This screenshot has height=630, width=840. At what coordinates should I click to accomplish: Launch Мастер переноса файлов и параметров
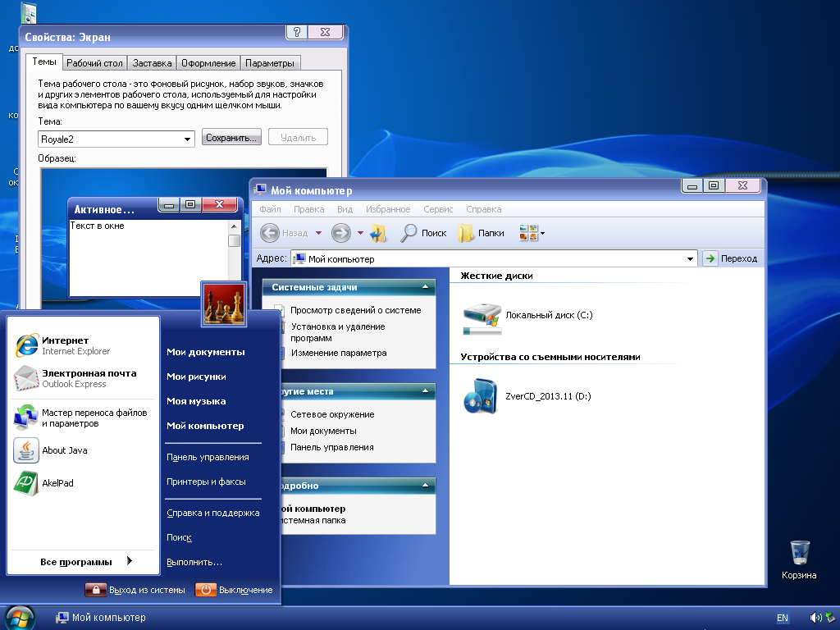[84, 418]
